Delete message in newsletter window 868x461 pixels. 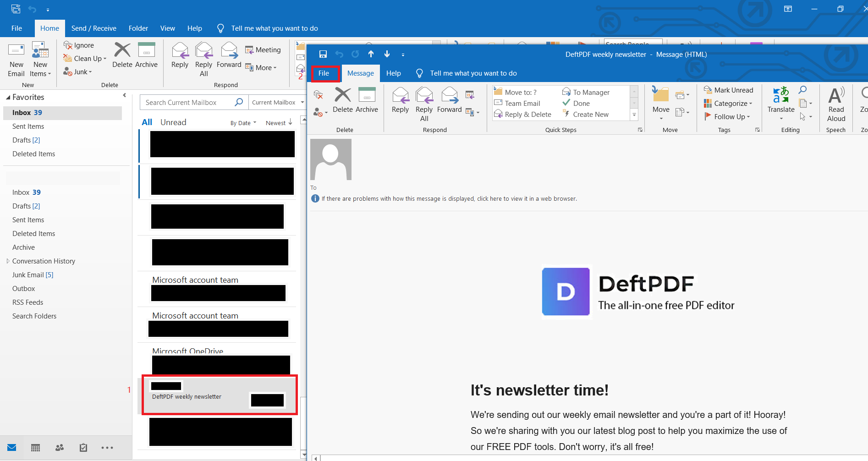click(x=343, y=100)
